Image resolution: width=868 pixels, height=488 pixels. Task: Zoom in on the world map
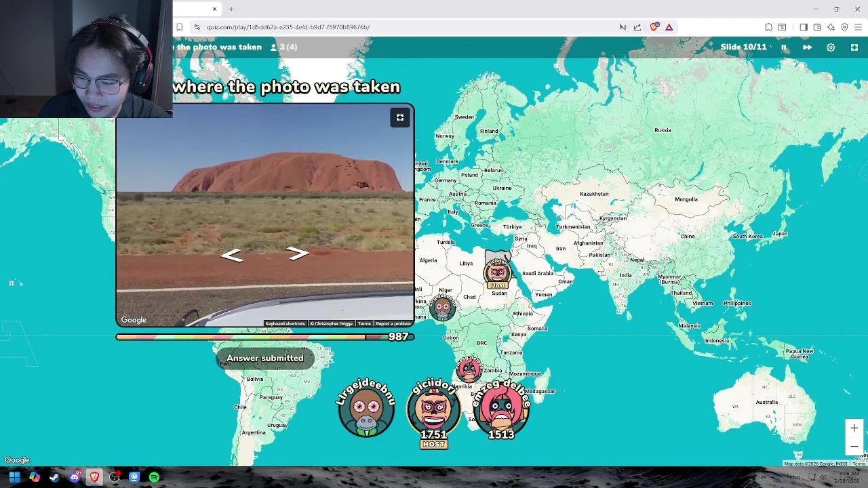click(x=854, y=428)
